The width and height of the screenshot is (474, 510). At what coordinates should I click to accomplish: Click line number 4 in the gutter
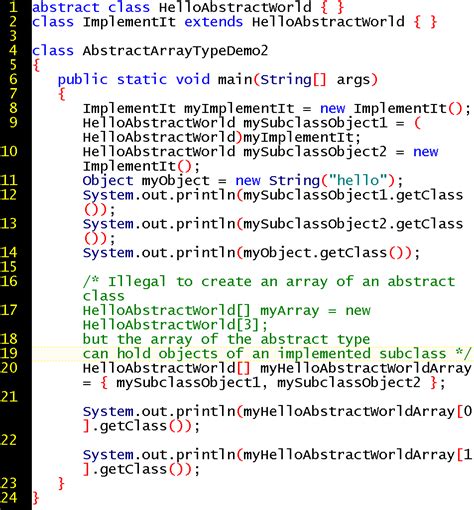(x=13, y=50)
